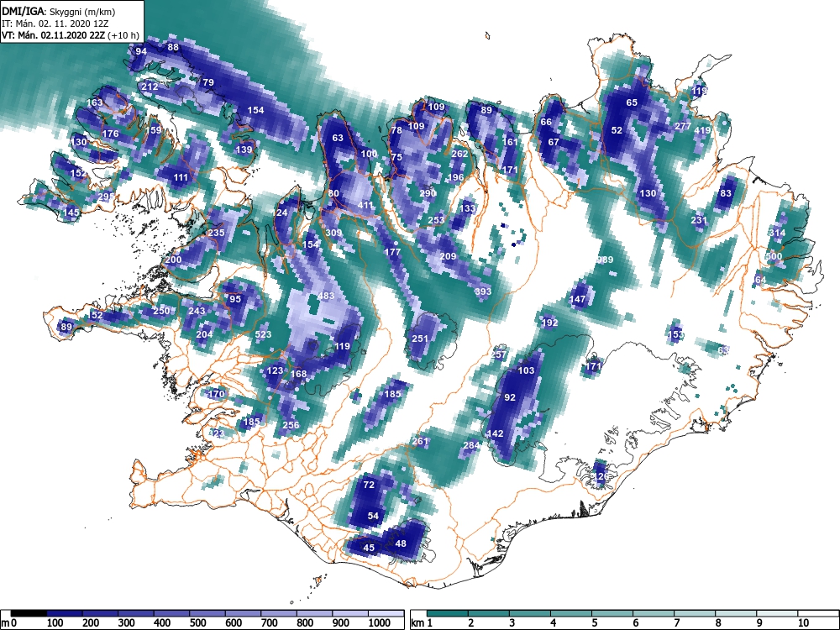Pick the darkest teal 1–2 km legend swatch

448,613
